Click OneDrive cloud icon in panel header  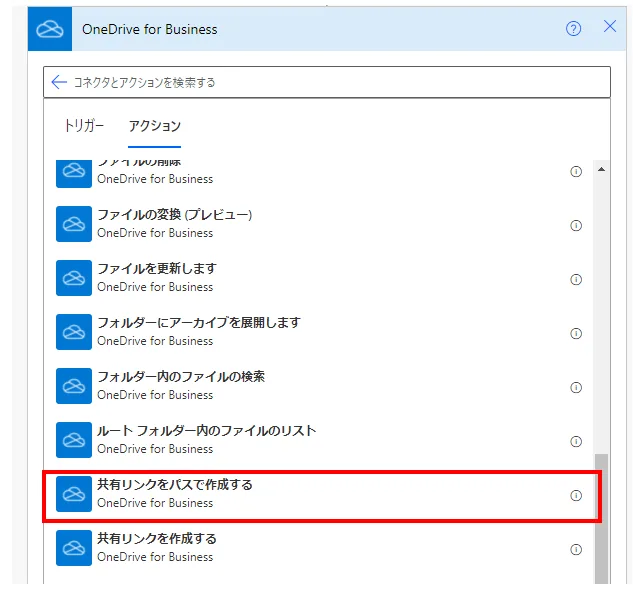pos(50,29)
